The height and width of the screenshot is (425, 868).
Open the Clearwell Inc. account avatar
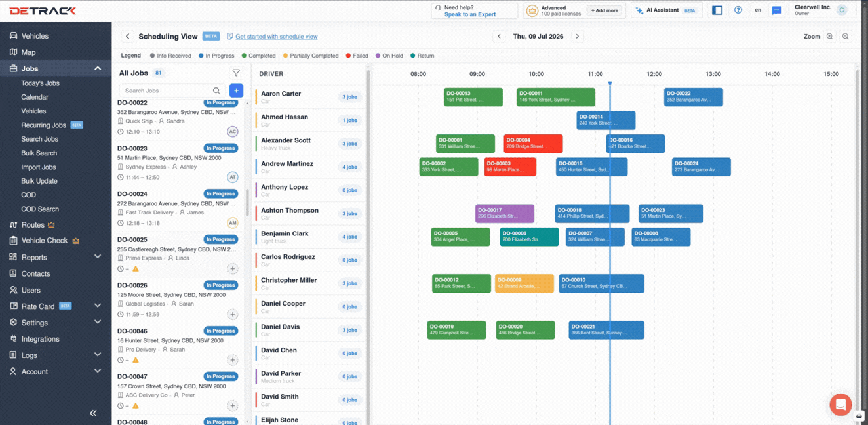842,10
